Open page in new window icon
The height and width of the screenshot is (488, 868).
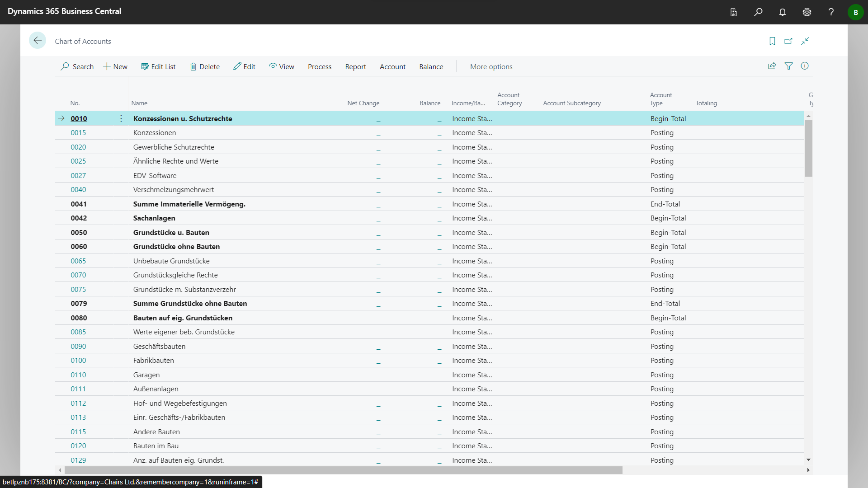(788, 41)
